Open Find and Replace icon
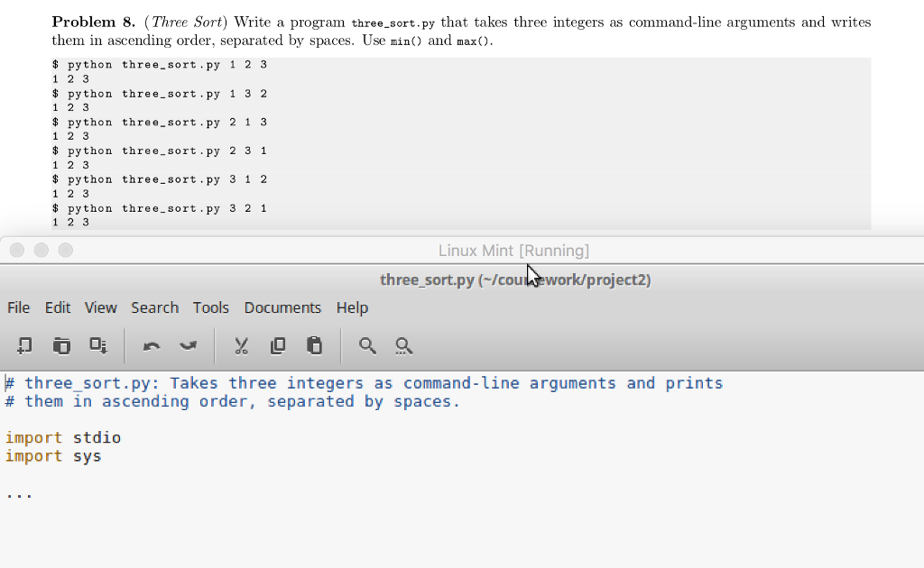Screen dimensions: 924x568 (402, 345)
